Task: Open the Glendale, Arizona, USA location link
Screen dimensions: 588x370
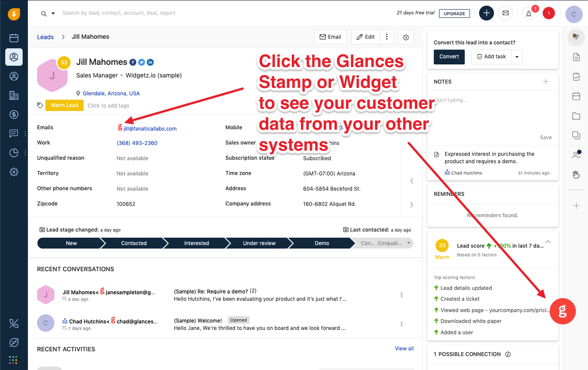Action: tap(112, 94)
